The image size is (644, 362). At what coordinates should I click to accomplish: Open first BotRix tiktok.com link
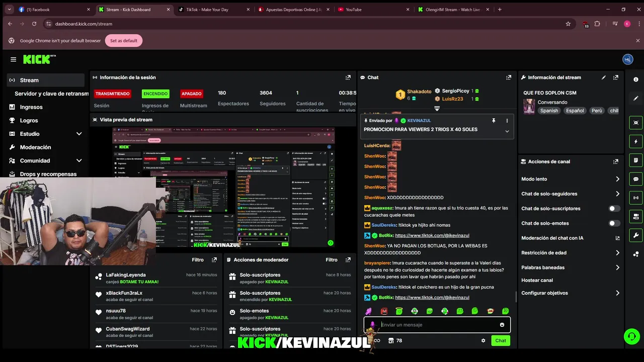coord(432,236)
